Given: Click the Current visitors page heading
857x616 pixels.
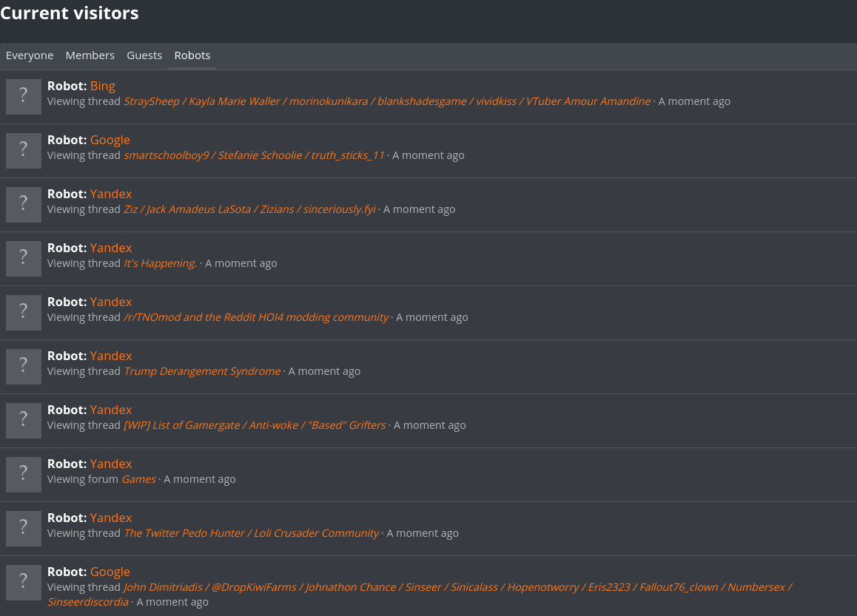Looking at the screenshot, I should [x=70, y=13].
